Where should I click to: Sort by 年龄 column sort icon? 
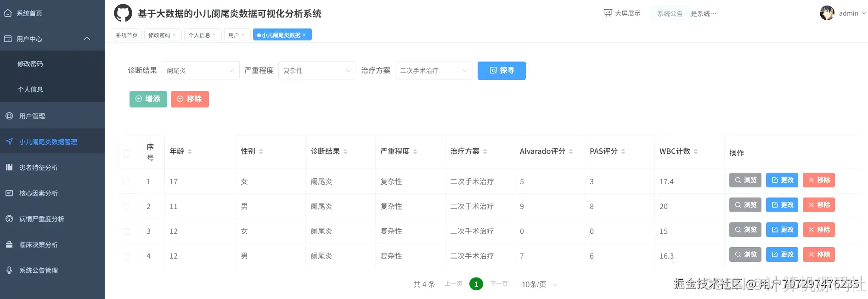[190, 152]
